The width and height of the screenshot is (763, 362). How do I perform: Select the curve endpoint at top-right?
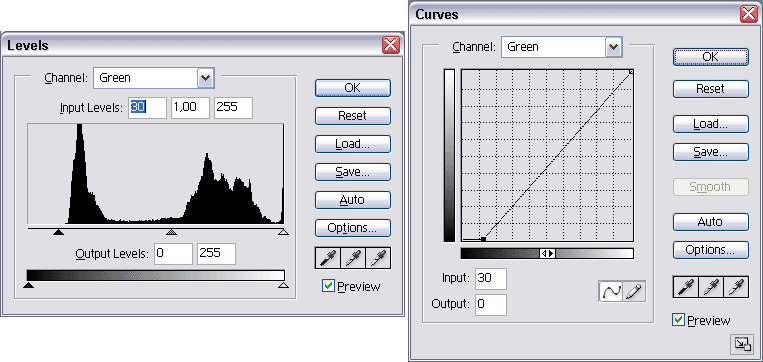point(631,72)
